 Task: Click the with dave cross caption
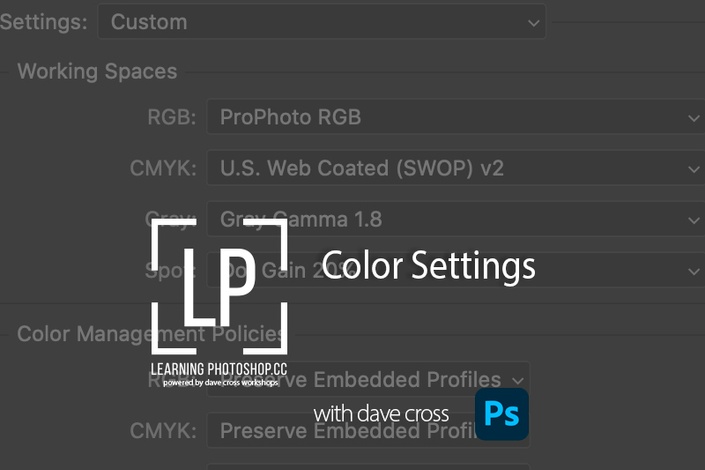click(381, 414)
